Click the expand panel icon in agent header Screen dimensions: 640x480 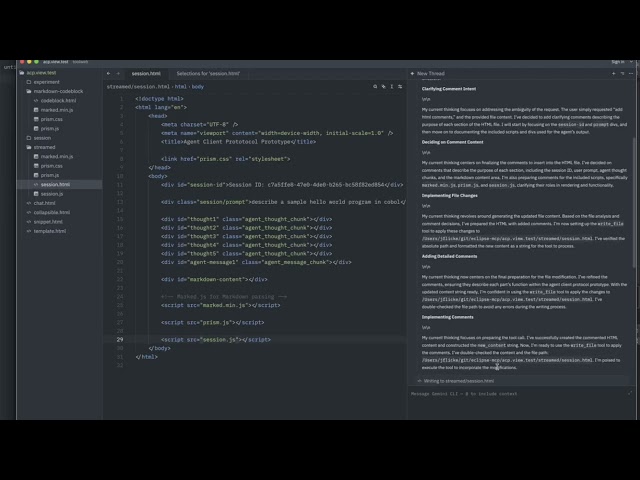click(622, 73)
